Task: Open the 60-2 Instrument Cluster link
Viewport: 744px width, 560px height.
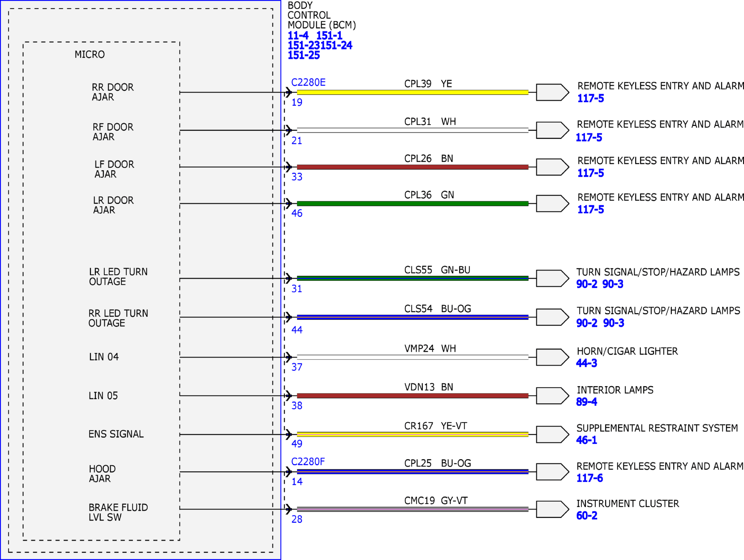Action: point(587,516)
